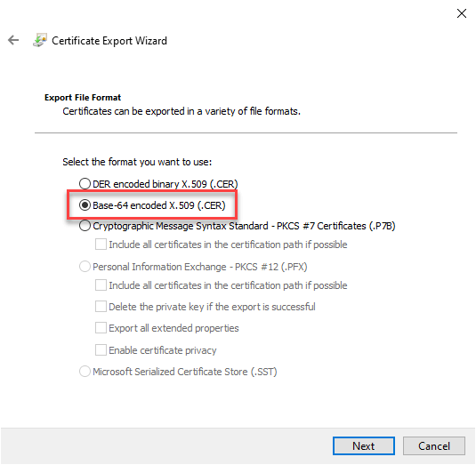The width and height of the screenshot is (476, 465).
Task: Go back using the back arrow
Action: click(13, 40)
